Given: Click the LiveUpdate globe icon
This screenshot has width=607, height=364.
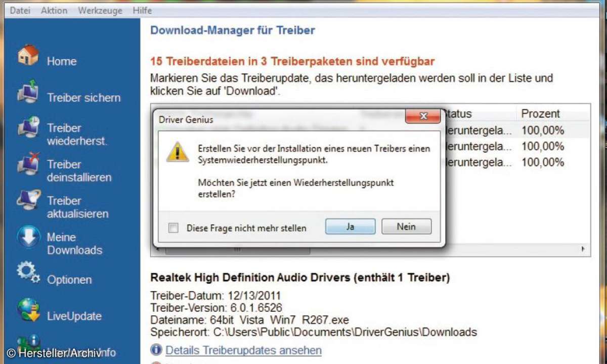Looking at the screenshot, I should tap(28, 310).
